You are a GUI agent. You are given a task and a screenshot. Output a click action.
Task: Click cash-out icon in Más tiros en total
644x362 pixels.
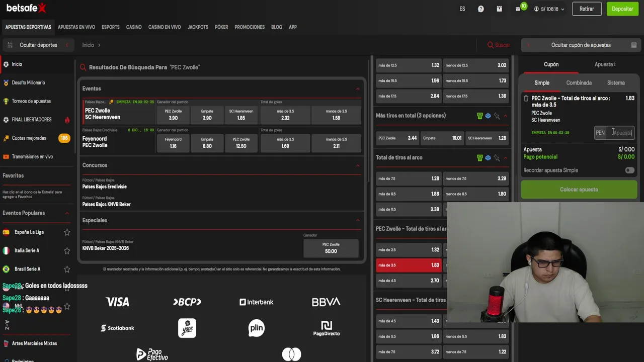479,116
